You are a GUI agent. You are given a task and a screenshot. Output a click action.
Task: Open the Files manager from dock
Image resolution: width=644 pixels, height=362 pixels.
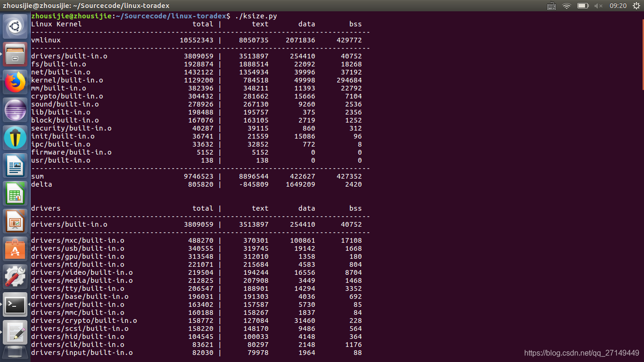pos(16,54)
